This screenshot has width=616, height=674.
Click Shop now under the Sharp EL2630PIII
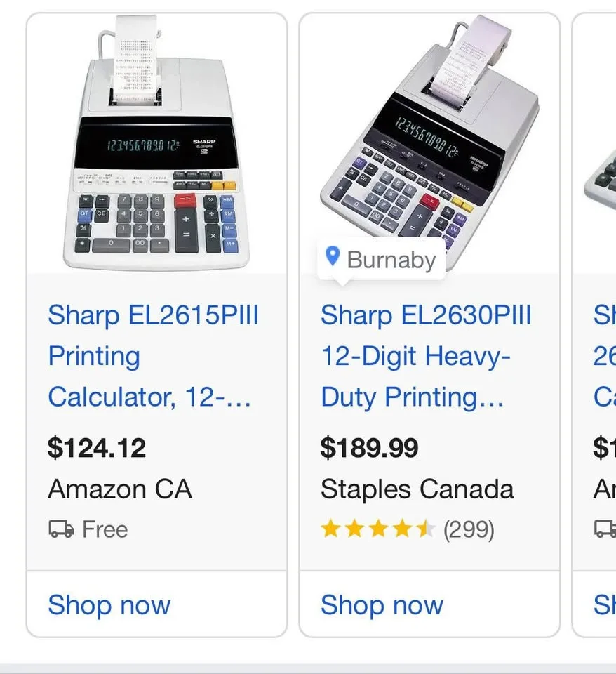click(382, 605)
